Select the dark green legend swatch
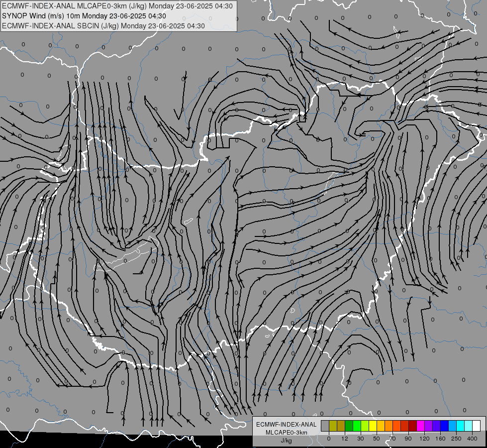Viewport: 487px width, 448px height. (349, 426)
